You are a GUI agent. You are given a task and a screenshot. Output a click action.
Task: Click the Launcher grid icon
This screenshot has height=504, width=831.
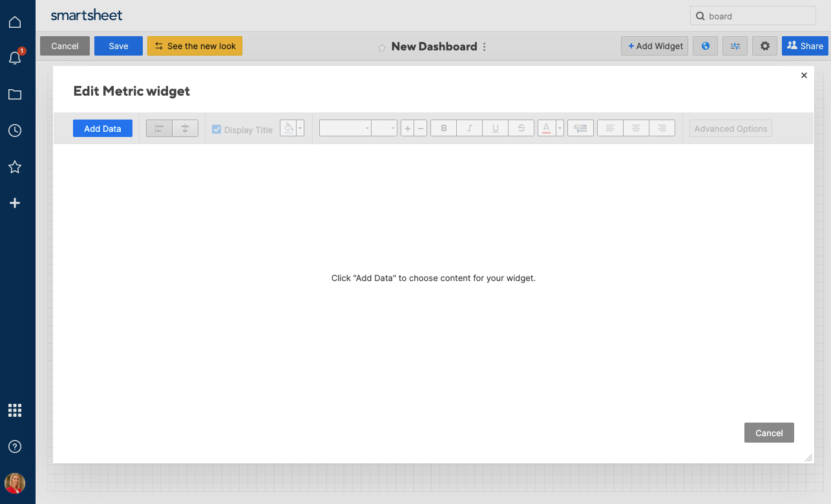pos(15,410)
